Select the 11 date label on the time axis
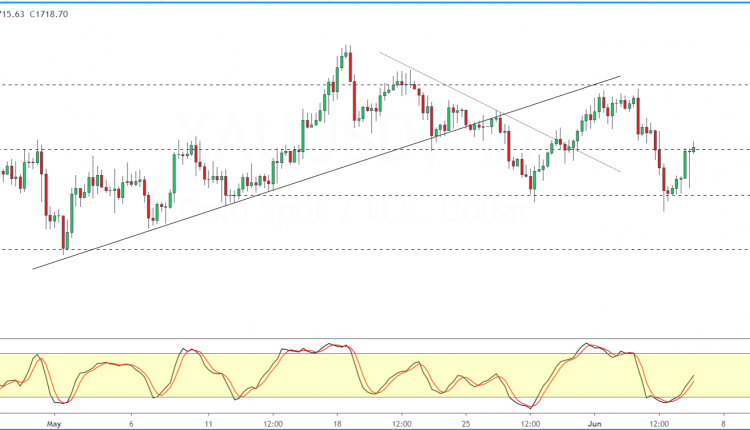The width and height of the screenshot is (750, 430). point(208,424)
